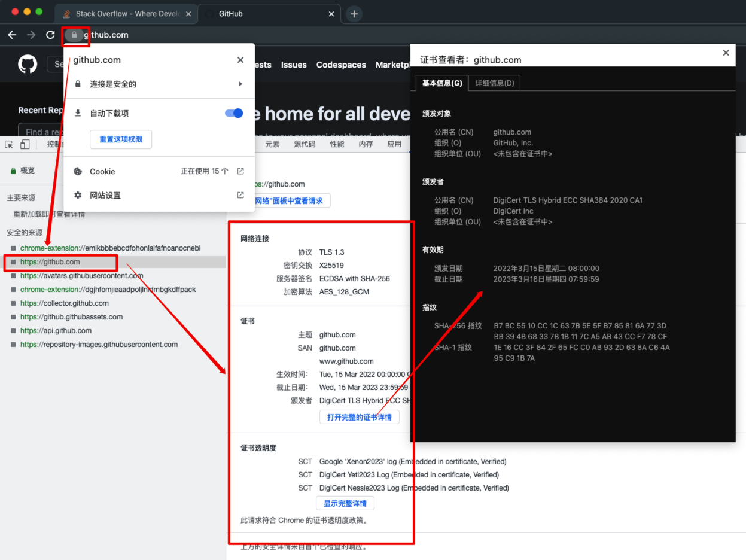Close the certificate viewer dialog

coord(726,53)
